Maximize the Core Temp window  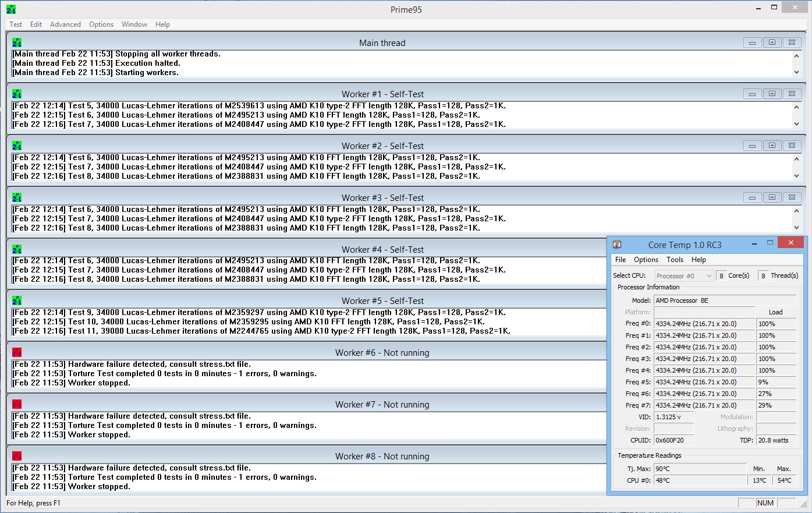[x=770, y=243]
